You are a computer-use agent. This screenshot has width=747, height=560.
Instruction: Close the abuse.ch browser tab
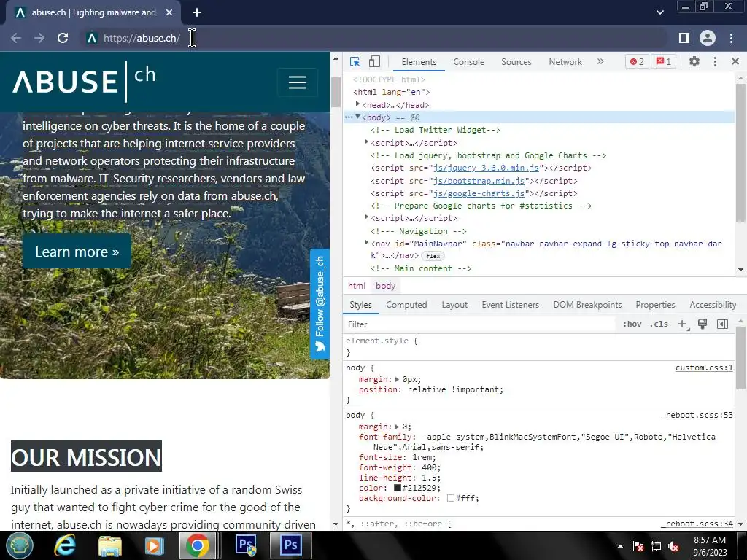(x=169, y=12)
